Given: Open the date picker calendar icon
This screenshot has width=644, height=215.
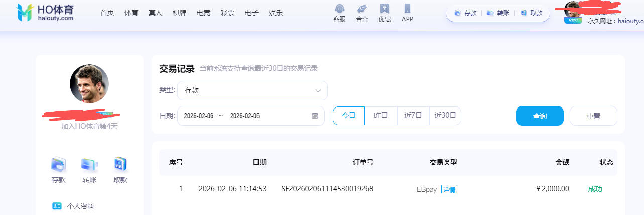Looking at the screenshot, I should click(x=315, y=116).
